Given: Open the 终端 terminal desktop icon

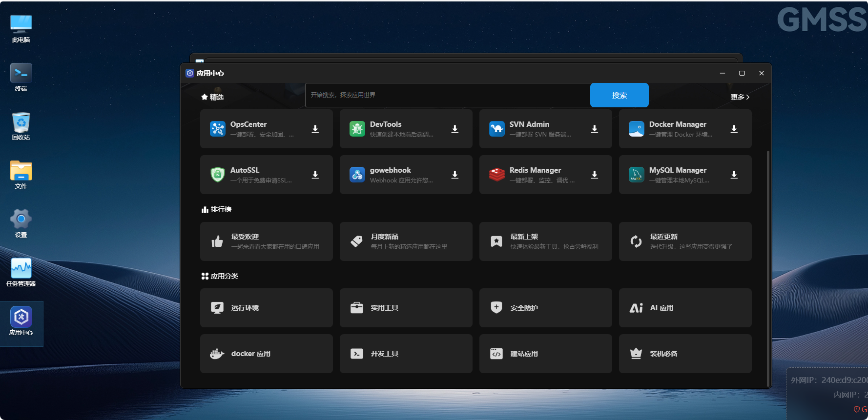Looking at the screenshot, I should pos(21,77).
